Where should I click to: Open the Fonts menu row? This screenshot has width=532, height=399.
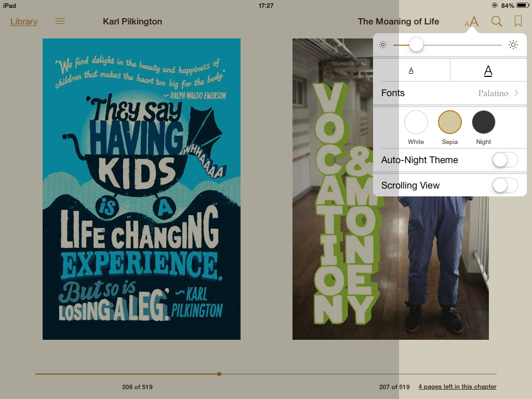click(450, 93)
